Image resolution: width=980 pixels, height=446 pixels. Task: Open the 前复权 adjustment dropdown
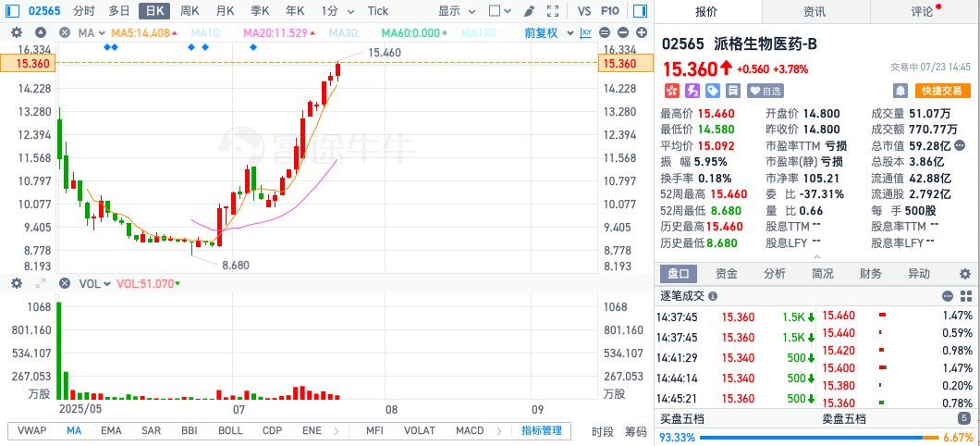[x=545, y=33]
